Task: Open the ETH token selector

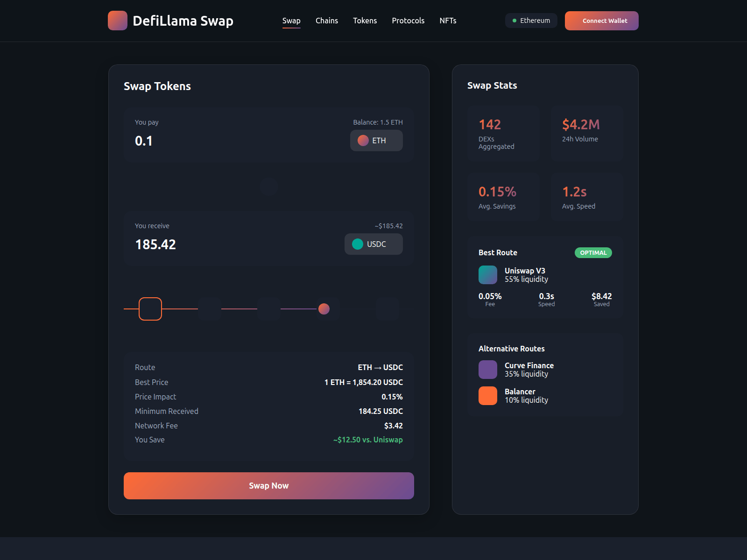Action: pos(376,140)
